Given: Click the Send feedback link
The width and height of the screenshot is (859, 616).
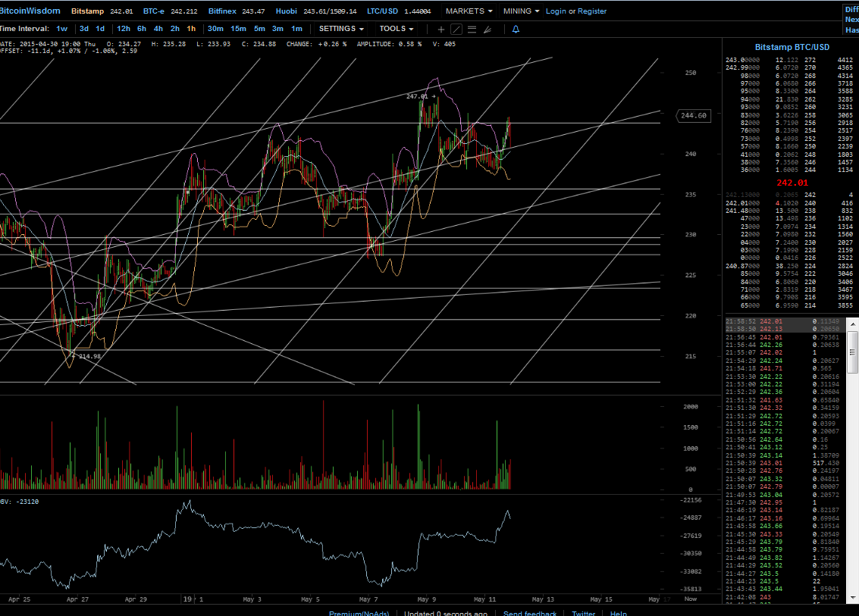Looking at the screenshot, I should tap(530, 613).
